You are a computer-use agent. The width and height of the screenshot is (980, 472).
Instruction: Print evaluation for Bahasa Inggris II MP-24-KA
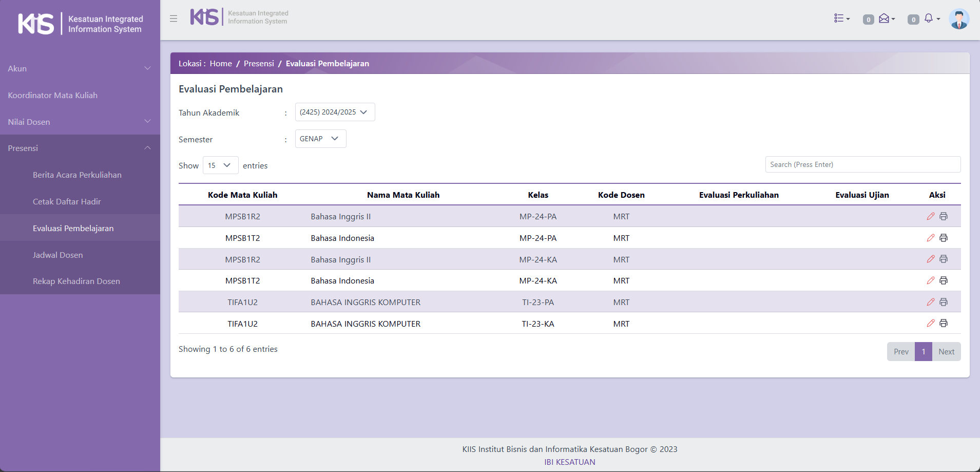click(944, 259)
